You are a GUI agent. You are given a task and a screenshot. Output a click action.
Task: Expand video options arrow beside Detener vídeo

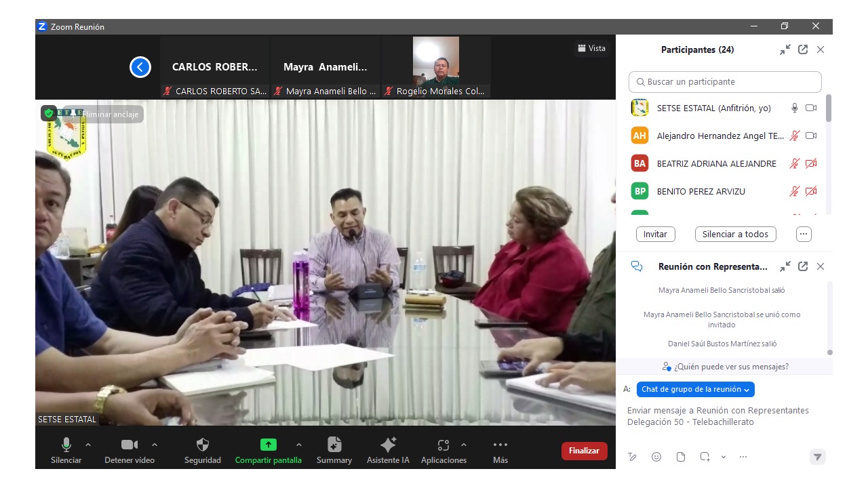pos(155,445)
